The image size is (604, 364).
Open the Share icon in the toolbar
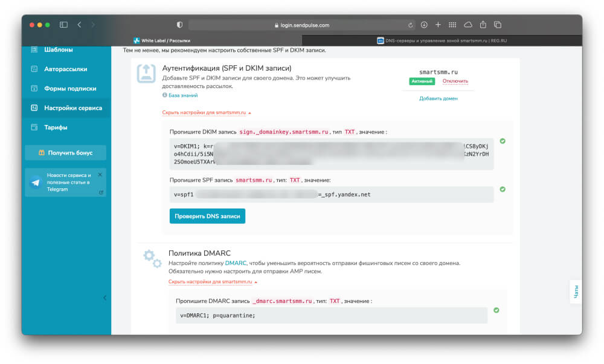tap(483, 24)
